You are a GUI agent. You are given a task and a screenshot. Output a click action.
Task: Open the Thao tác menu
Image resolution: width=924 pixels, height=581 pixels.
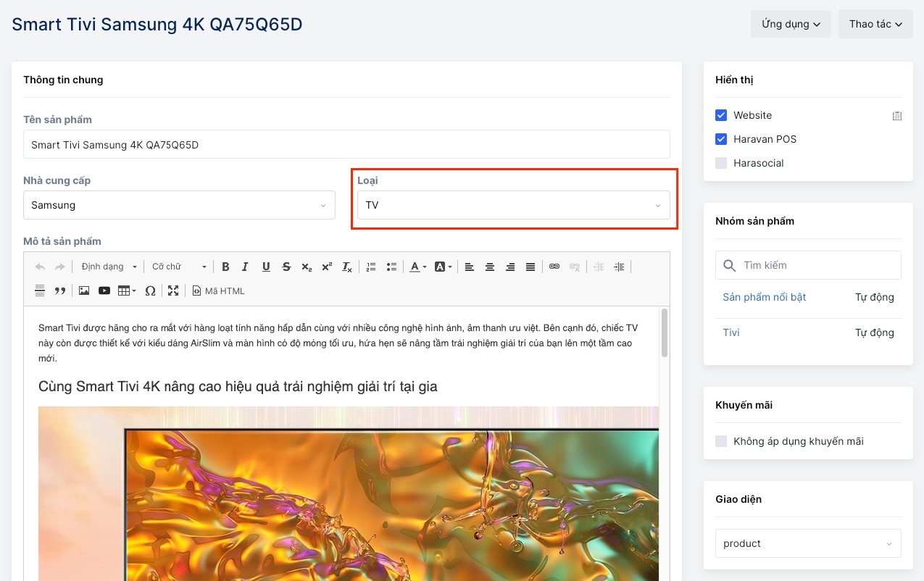pos(875,24)
